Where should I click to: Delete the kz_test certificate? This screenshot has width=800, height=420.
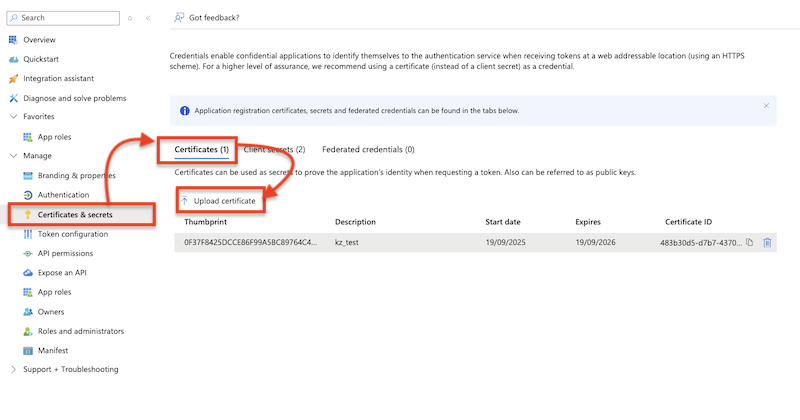point(767,242)
